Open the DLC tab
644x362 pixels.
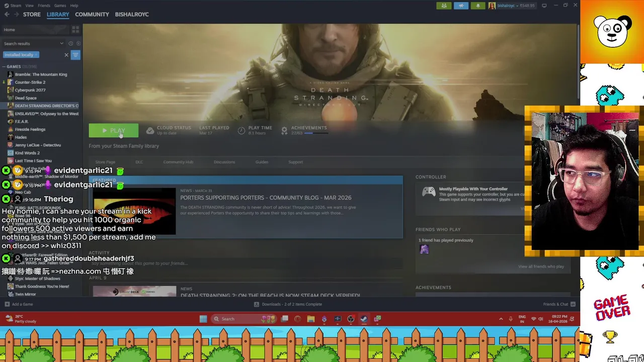click(x=139, y=162)
